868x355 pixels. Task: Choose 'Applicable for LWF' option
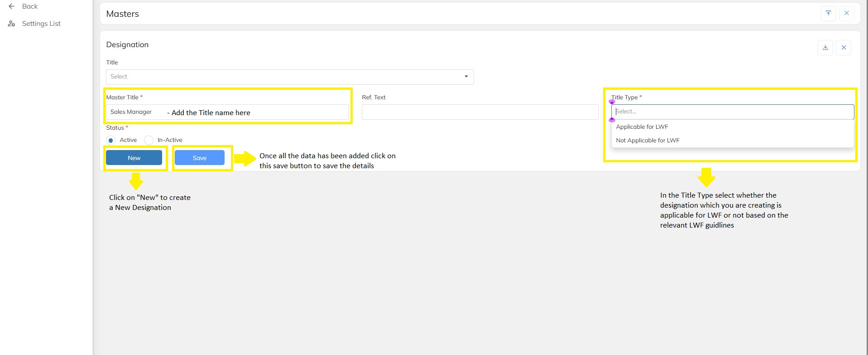pyautogui.click(x=733, y=127)
